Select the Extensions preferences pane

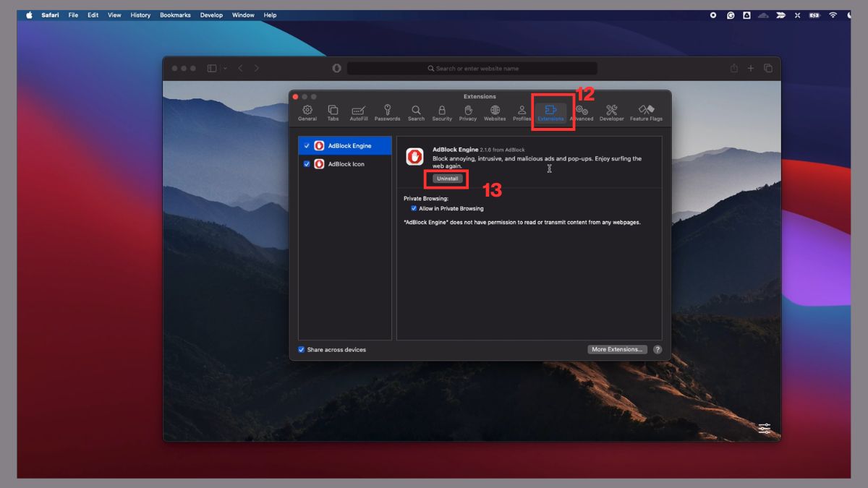pyautogui.click(x=550, y=113)
